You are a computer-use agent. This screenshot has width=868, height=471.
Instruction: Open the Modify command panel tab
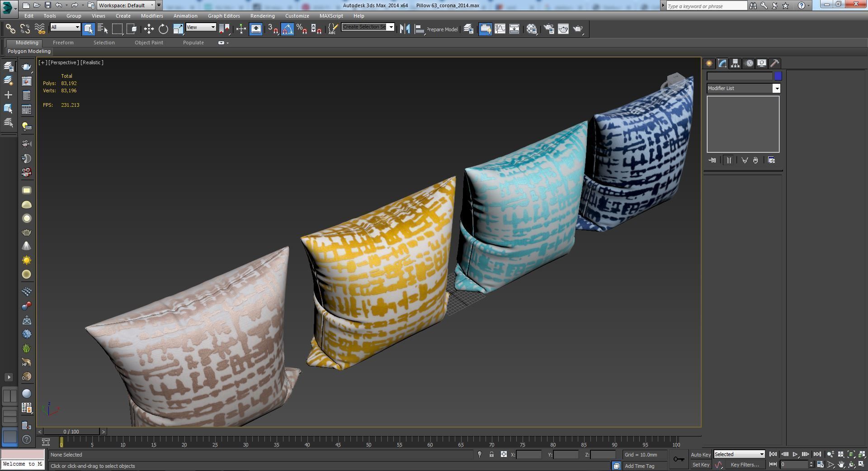(x=722, y=63)
